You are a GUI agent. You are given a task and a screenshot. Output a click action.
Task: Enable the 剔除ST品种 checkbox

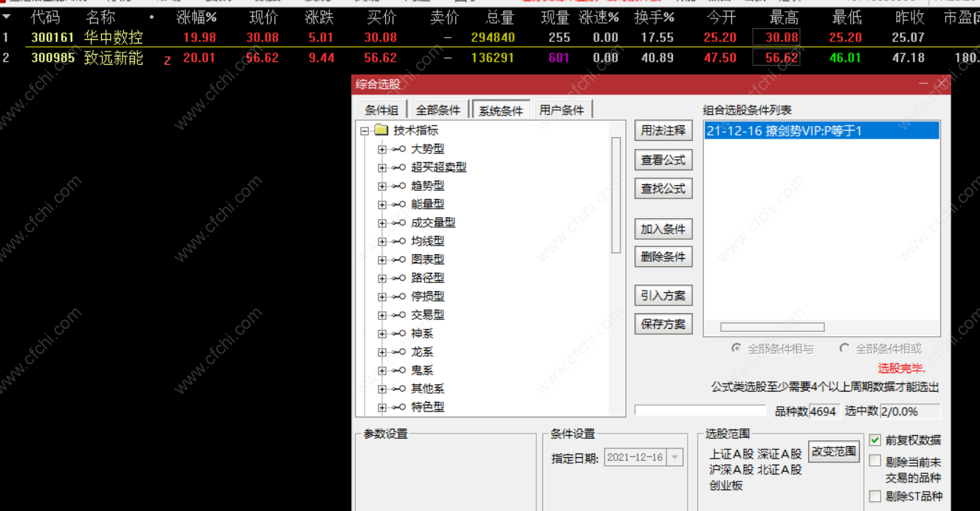(875, 496)
